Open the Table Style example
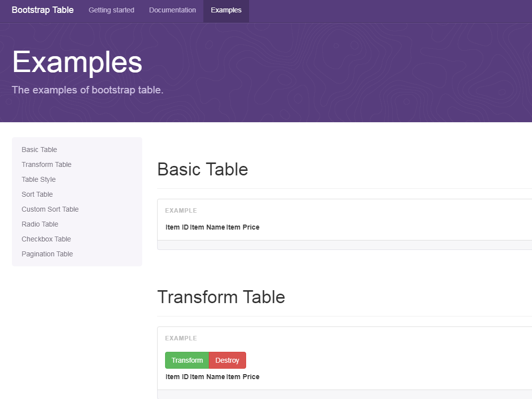532x399 pixels. (38, 179)
